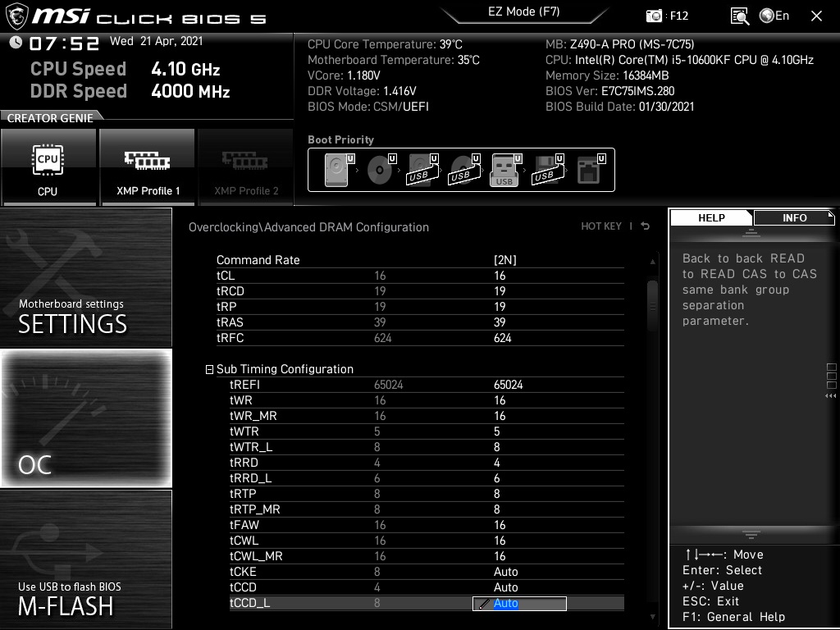Change tCKE Auto value

(x=505, y=572)
